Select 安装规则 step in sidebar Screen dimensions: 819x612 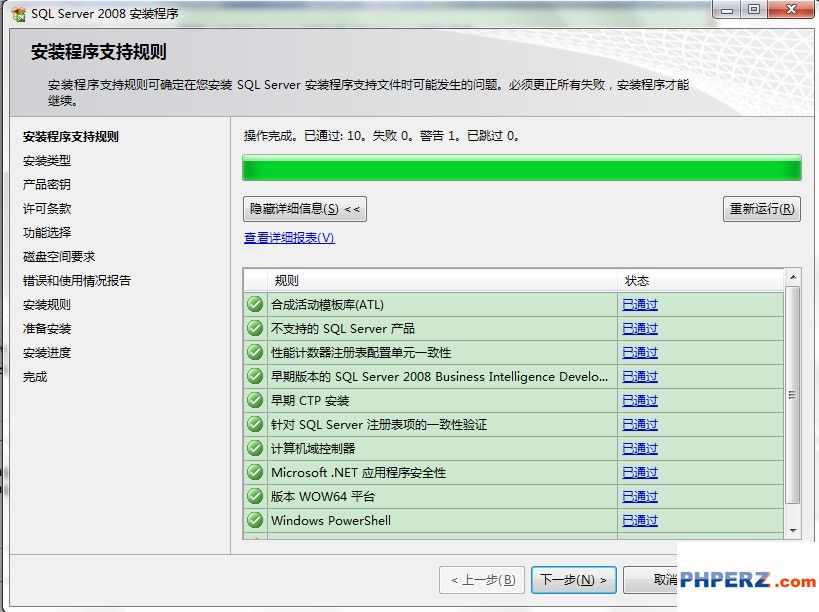point(47,305)
